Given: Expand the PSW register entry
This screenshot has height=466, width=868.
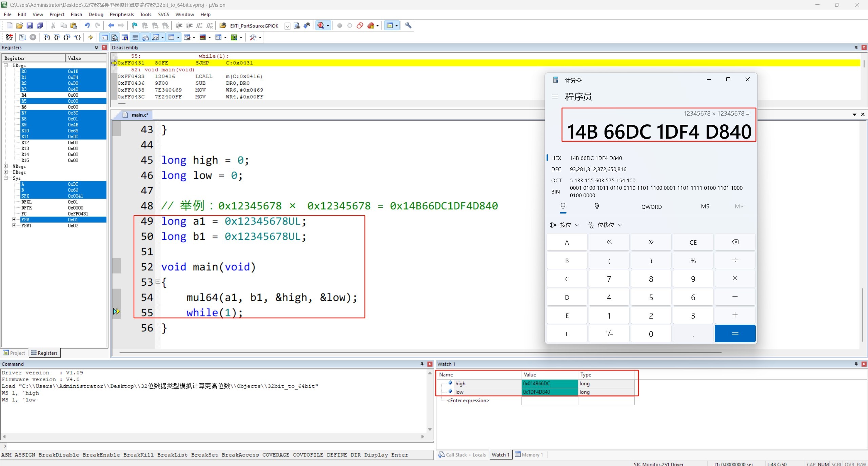Looking at the screenshot, I should tap(14, 220).
